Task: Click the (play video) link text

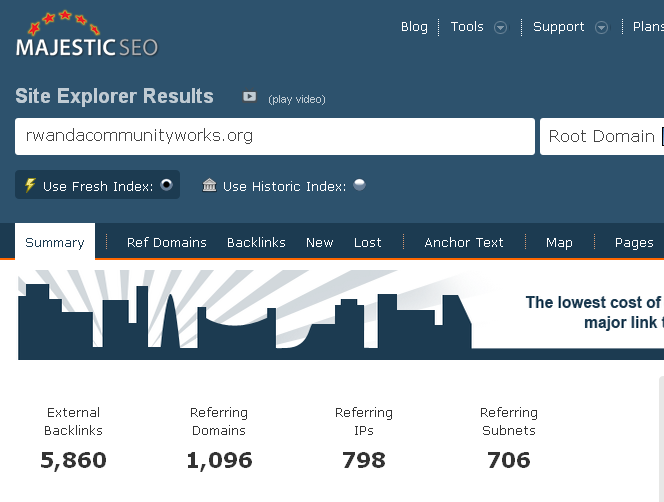Action: (297, 99)
